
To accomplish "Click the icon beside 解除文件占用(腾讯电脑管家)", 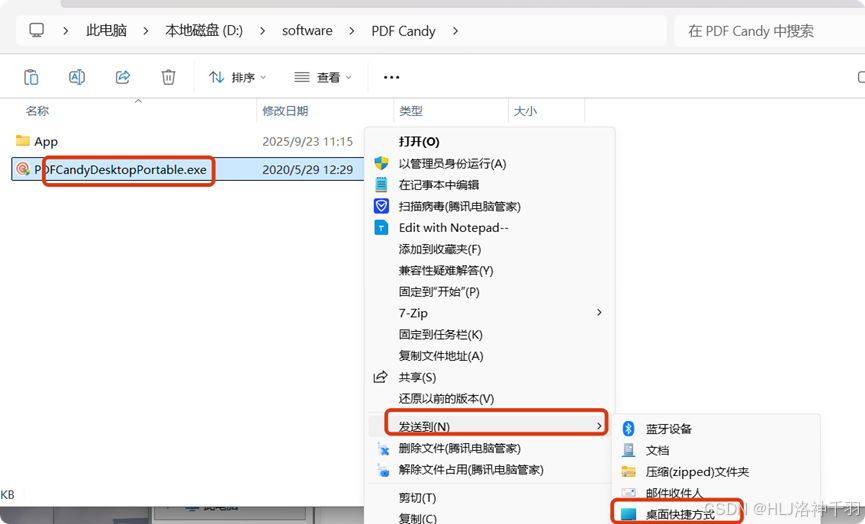I will (382, 470).
